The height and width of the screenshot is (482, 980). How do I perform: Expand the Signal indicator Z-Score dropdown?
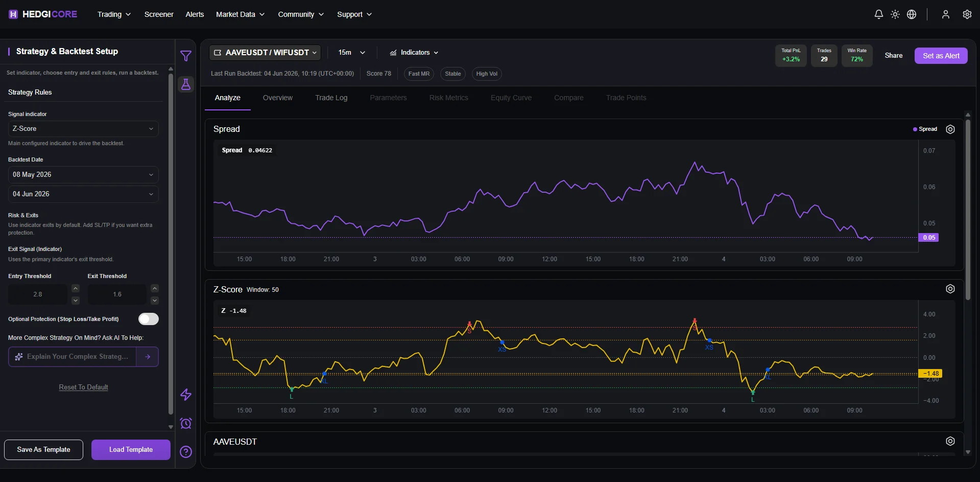pyautogui.click(x=83, y=129)
